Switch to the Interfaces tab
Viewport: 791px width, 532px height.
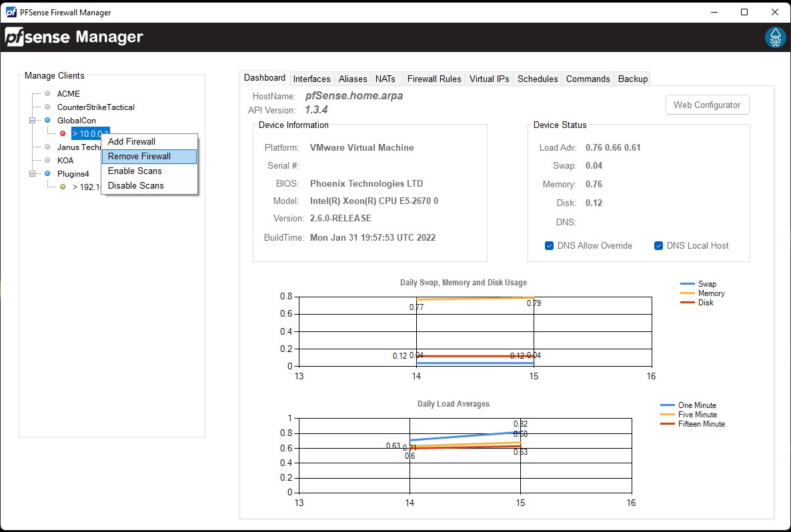(311, 79)
